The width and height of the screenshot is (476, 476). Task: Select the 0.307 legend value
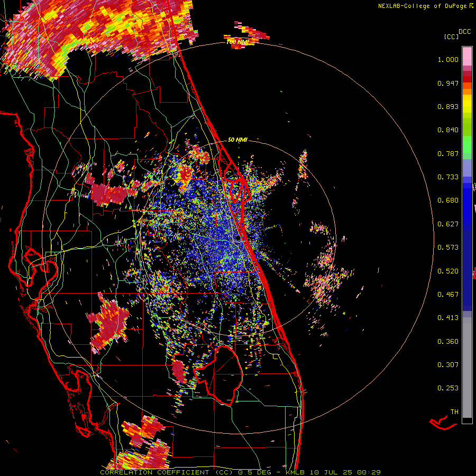pyautogui.click(x=448, y=365)
